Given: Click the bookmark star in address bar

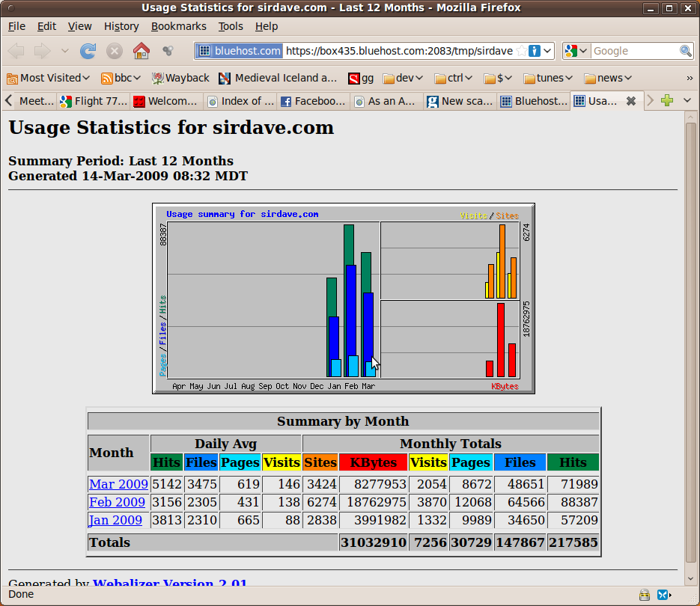Looking at the screenshot, I should (x=521, y=51).
